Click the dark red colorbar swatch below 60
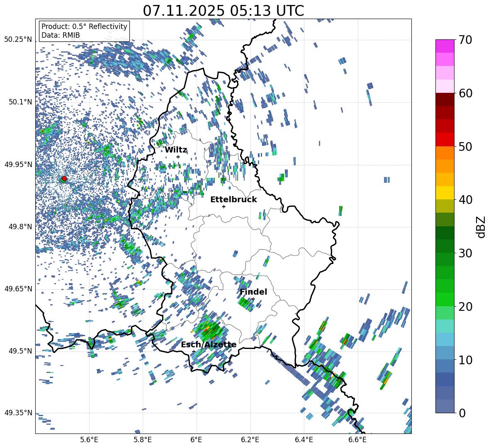491x448 pixels. pyautogui.click(x=445, y=99)
